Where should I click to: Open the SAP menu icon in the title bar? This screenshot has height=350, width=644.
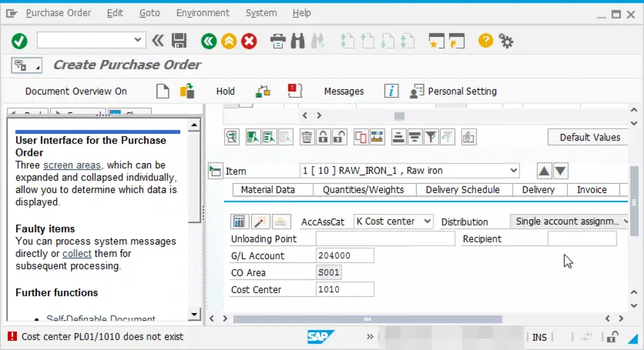tap(12, 13)
